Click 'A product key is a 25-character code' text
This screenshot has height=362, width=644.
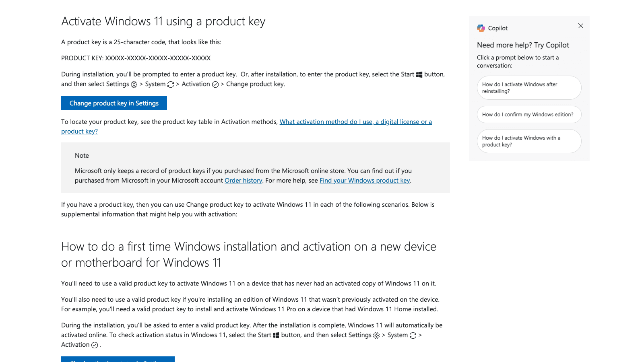tap(141, 42)
